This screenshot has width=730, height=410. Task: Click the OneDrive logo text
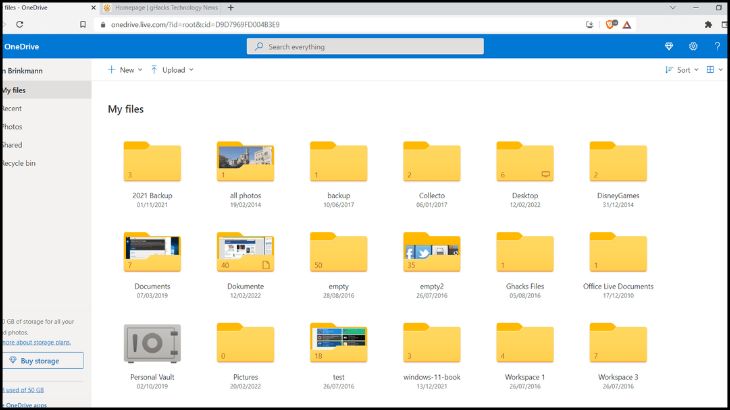pos(21,47)
